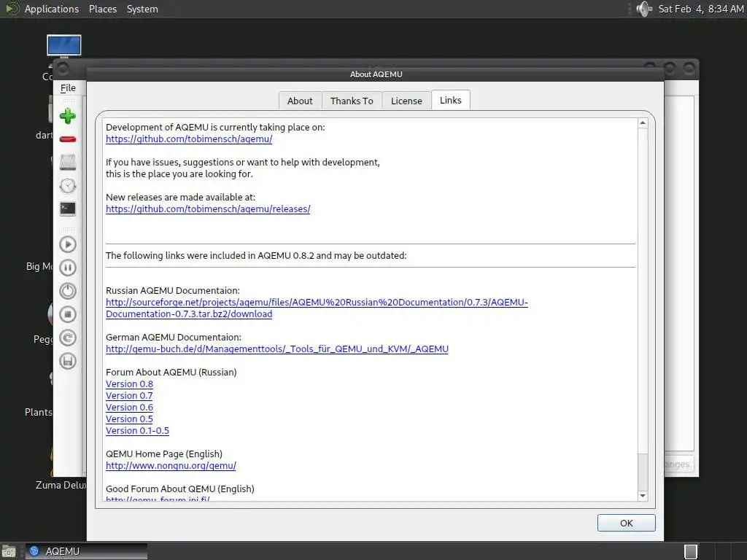Click 'Development of AQEMU is currently taking place on:' text
Image resolution: width=747 pixels, height=560 pixels.
pos(215,127)
